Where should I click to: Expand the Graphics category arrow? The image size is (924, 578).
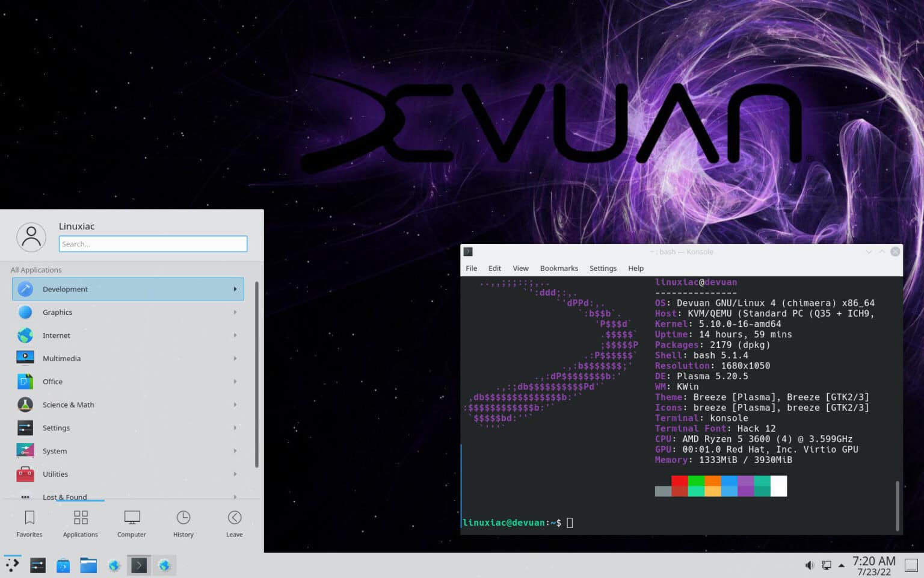tap(235, 312)
